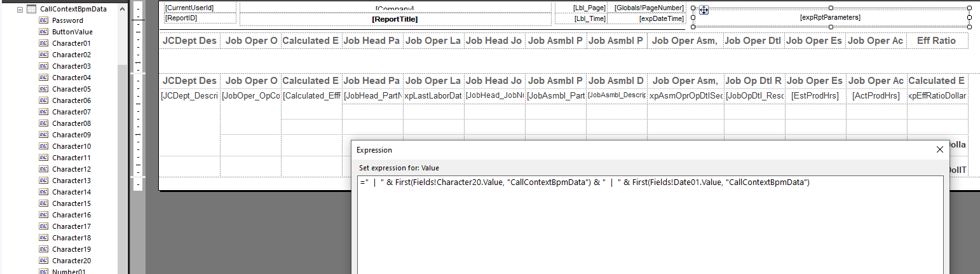Click the field icon beside Character20

[x=44, y=261]
